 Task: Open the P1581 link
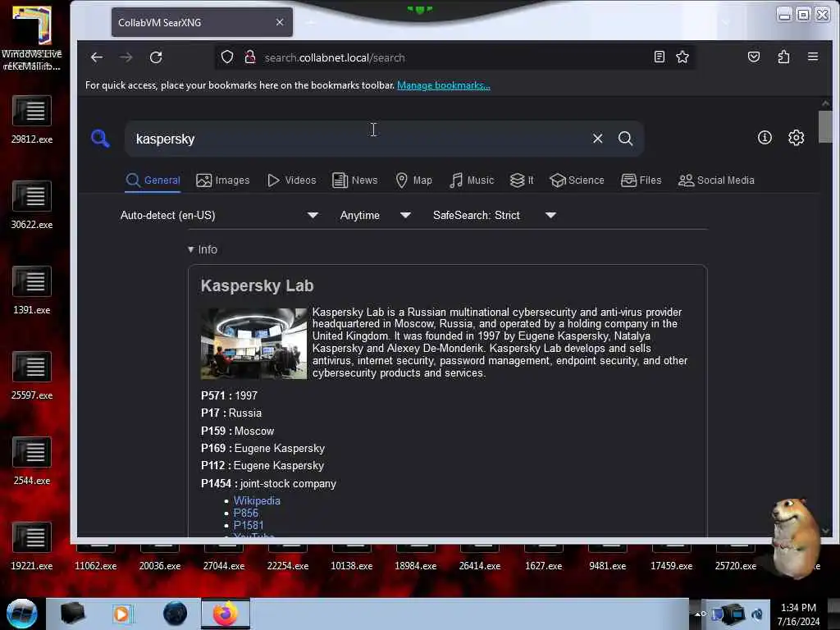click(x=249, y=526)
